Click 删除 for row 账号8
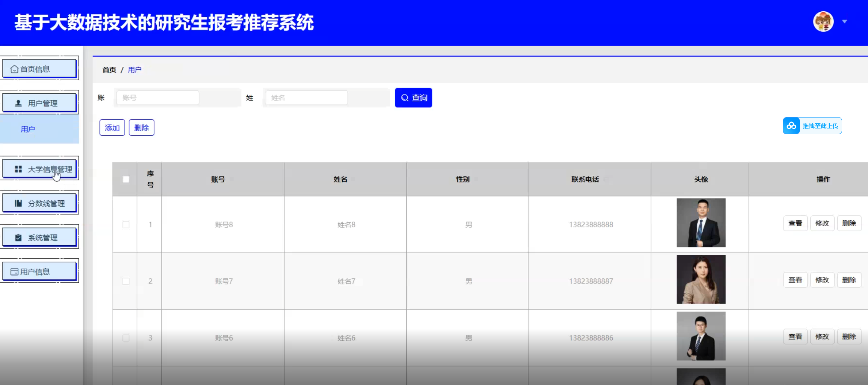Screen dimensions: 868x385 tap(849, 223)
